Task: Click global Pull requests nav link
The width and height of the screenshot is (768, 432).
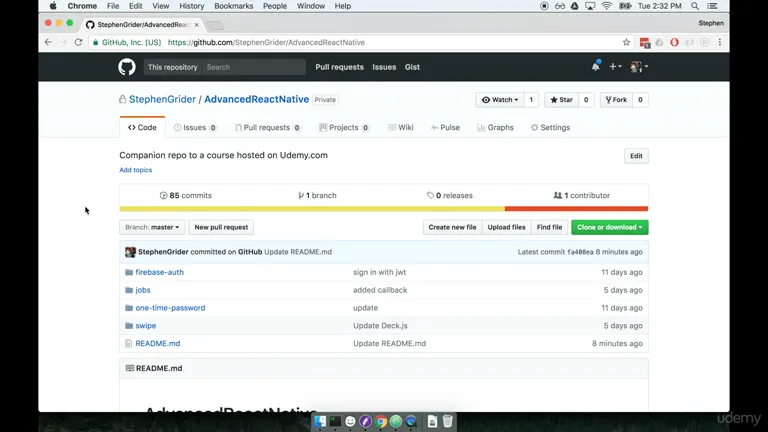Action: pos(339,67)
